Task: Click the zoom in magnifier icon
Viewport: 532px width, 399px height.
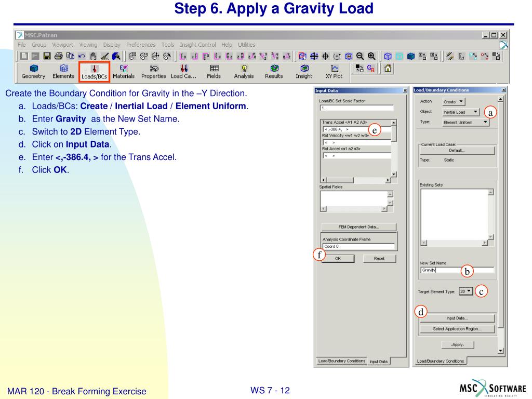Action: (x=371, y=56)
